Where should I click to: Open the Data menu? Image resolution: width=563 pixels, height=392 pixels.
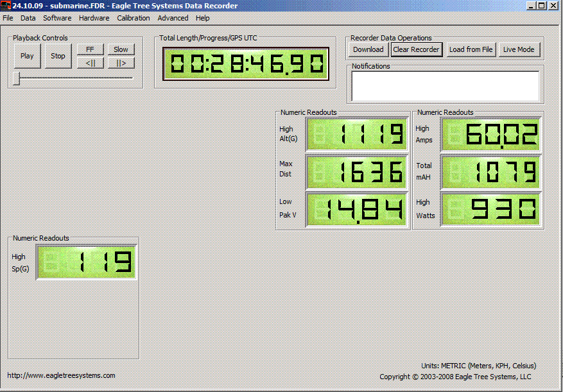click(28, 18)
